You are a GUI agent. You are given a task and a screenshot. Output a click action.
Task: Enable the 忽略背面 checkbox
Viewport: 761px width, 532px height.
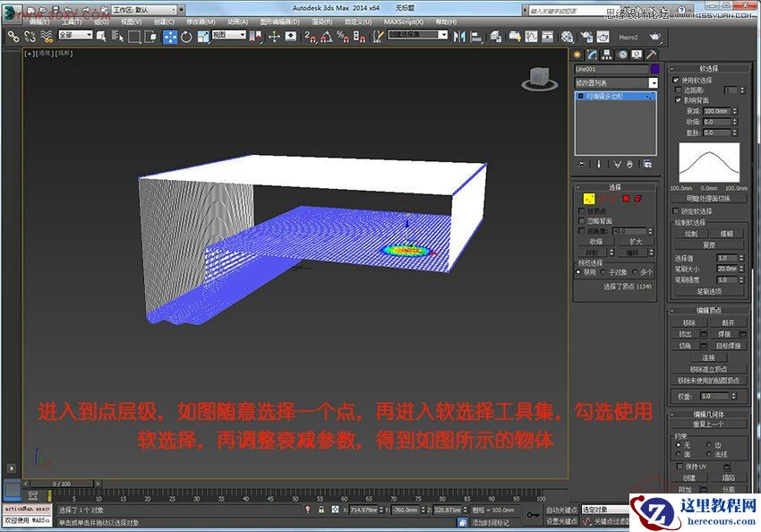(x=581, y=221)
